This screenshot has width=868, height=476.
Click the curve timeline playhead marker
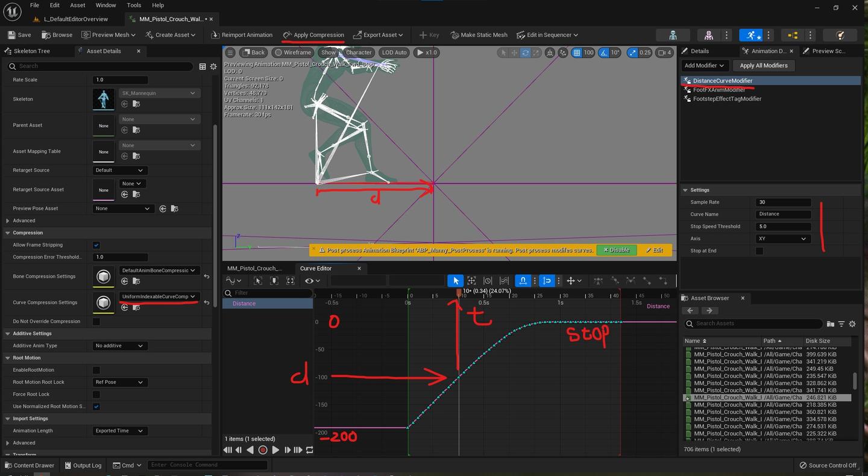point(459,293)
